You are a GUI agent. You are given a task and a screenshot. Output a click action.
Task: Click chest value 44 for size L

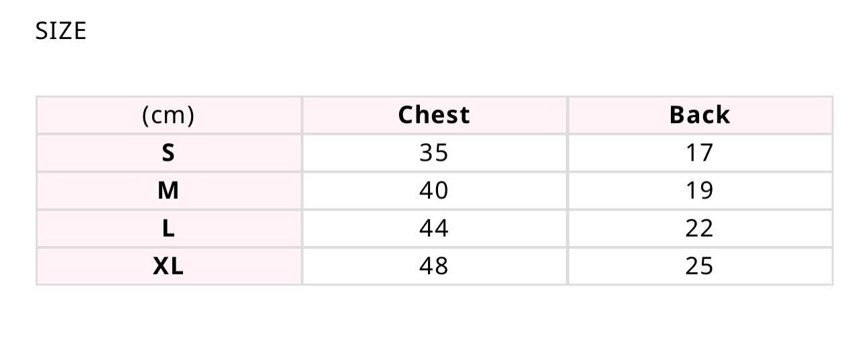(x=434, y=229)
